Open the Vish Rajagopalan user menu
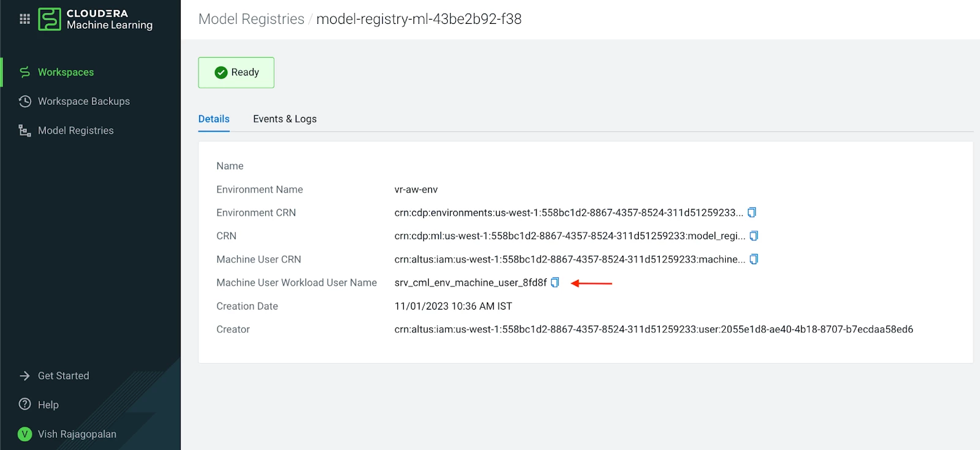The width and height of the screenshot is (980, 450). pos(77,434)
